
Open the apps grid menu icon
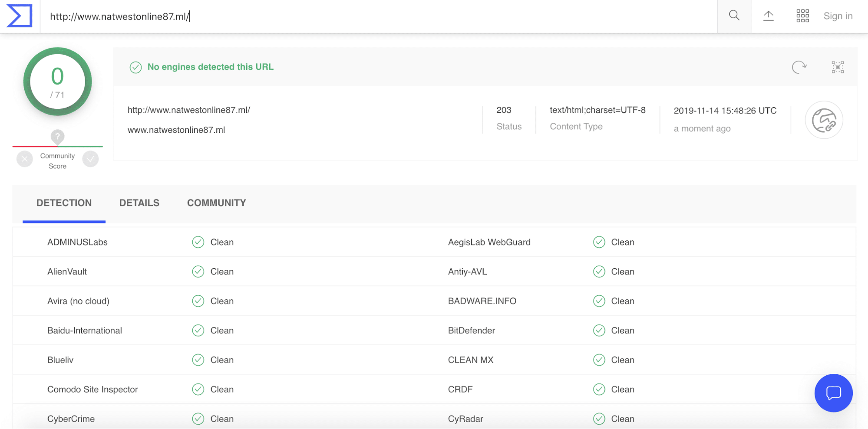(x=803, y=16)
